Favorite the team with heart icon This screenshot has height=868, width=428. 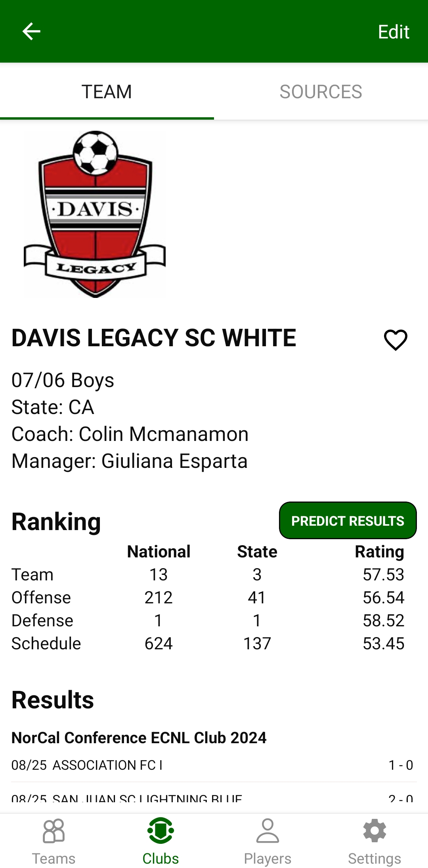395,340
